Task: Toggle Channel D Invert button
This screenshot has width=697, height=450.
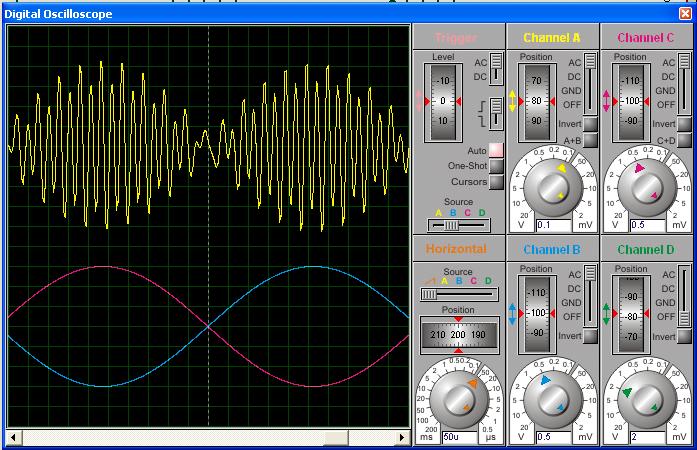Action: coord(685,336)
